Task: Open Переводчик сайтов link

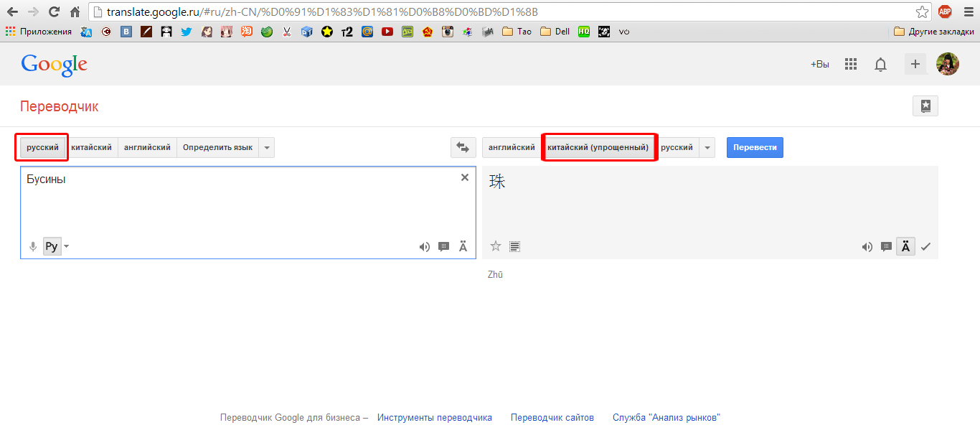Action: point(552,417)
